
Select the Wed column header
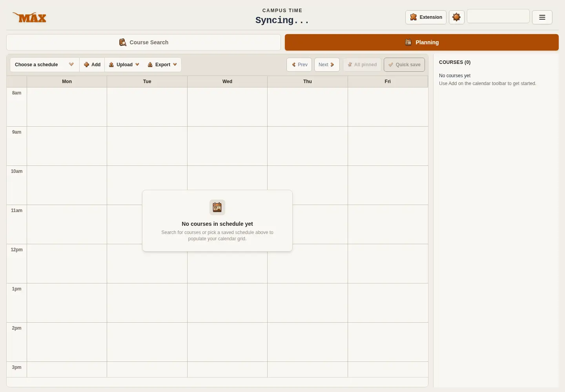(228, 82)
